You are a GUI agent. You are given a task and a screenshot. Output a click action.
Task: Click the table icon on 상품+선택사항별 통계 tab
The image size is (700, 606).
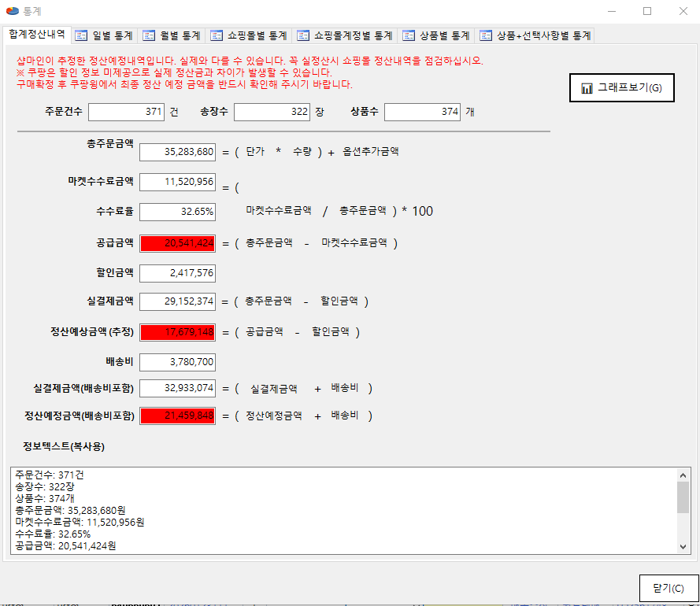tap(486, 35)
